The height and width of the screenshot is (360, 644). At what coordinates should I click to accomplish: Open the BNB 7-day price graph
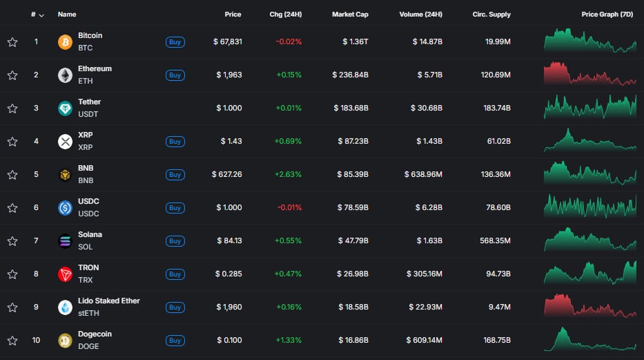click(590, 173)
